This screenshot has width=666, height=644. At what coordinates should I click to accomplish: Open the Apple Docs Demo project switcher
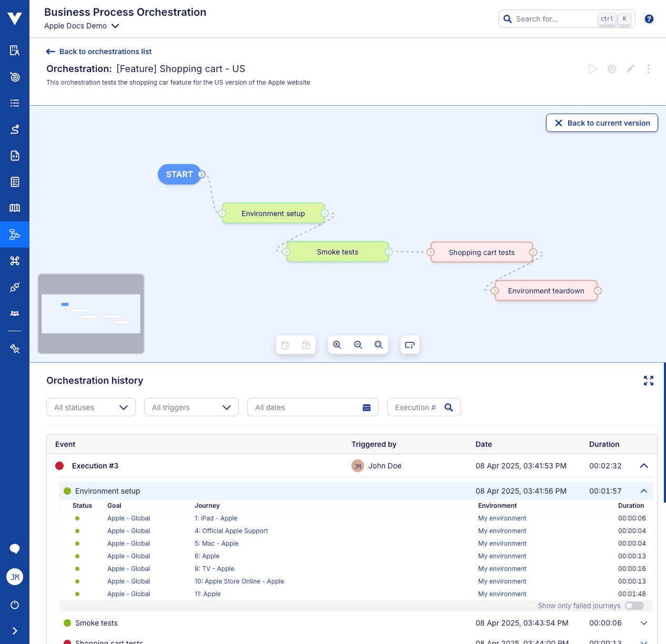click(82, 26)
